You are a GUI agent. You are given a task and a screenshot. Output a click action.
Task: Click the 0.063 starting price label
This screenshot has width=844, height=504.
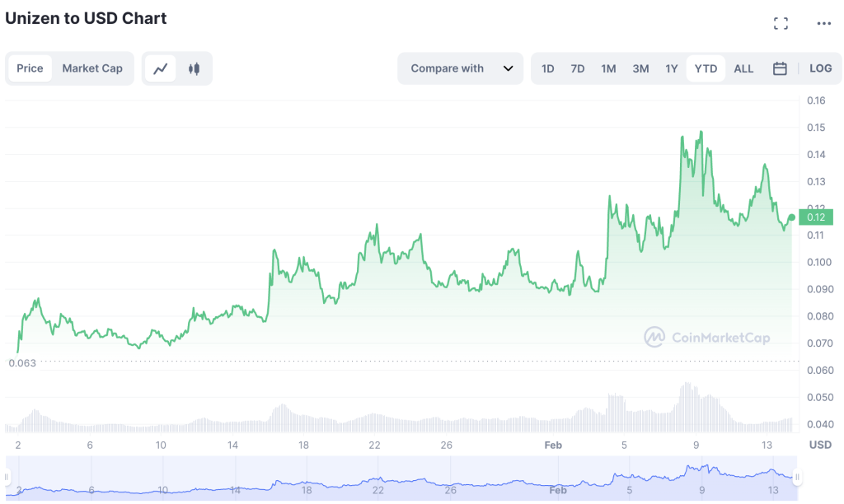click(22, 363)
